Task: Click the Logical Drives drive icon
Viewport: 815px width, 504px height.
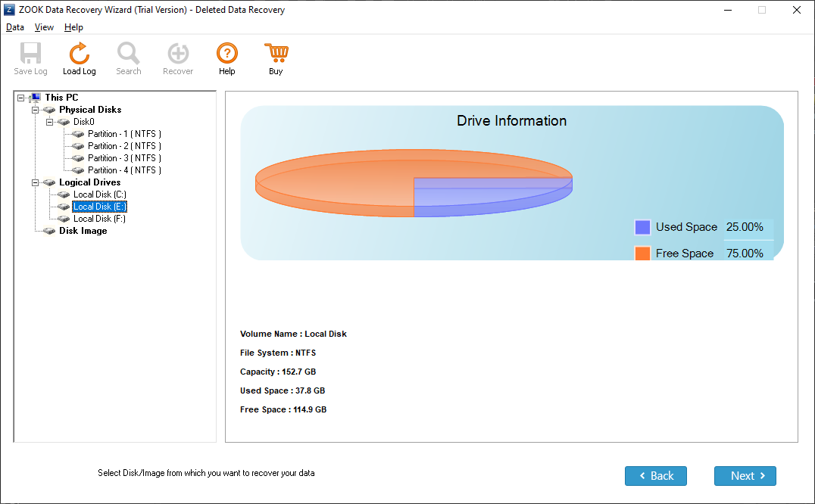Action: click(x=49, y=182)
